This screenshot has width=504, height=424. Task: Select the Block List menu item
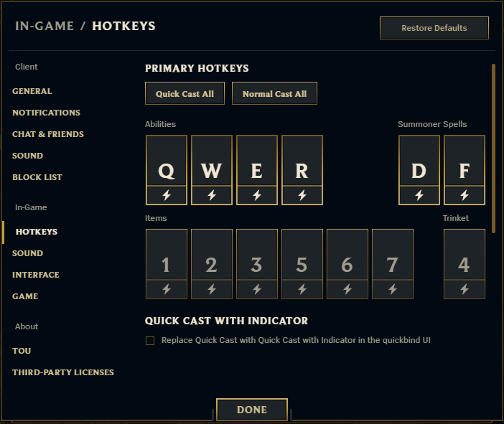click(x=37, y=177)
